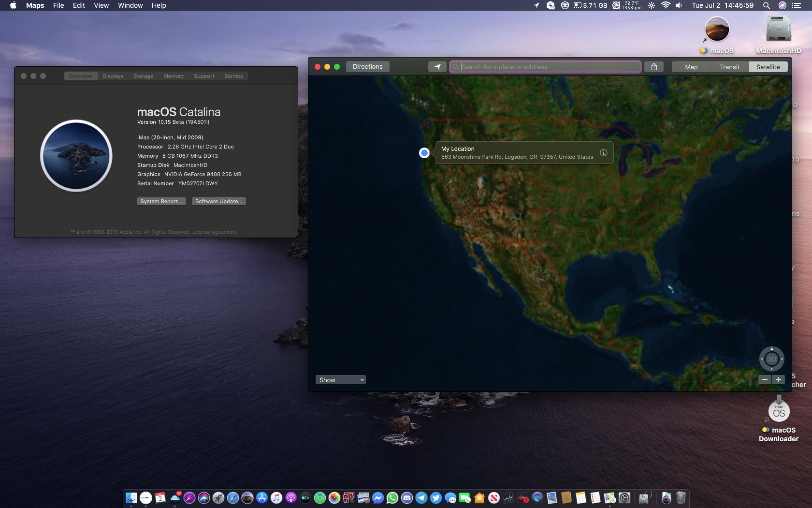Viewport: 812px width, 508px height.
Task: Open the Edit menu in the menu bar
Action: (x=79, y=5)
